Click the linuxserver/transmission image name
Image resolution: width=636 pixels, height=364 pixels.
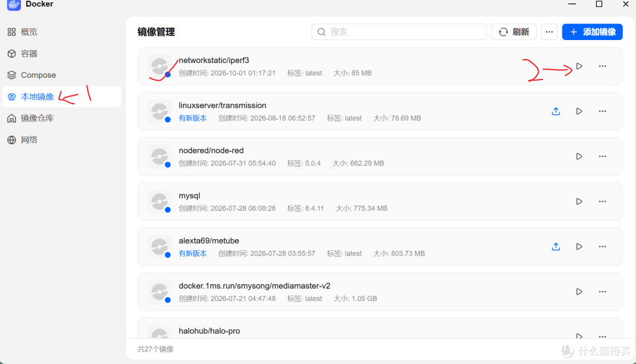tap(222, 105)
